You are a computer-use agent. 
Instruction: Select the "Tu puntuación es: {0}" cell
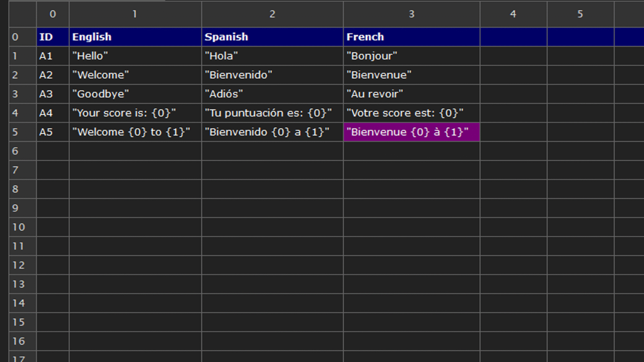[272, 113]
